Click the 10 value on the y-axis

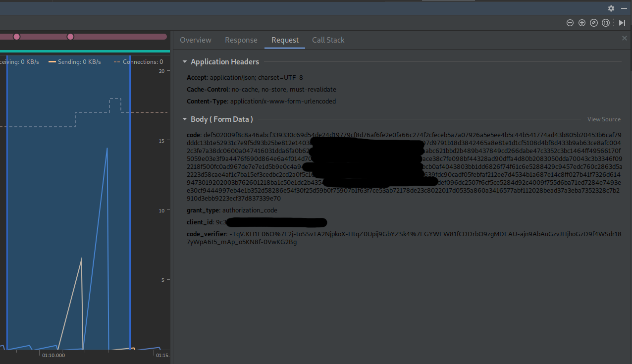pyautogui.click(x=161, y=210)
